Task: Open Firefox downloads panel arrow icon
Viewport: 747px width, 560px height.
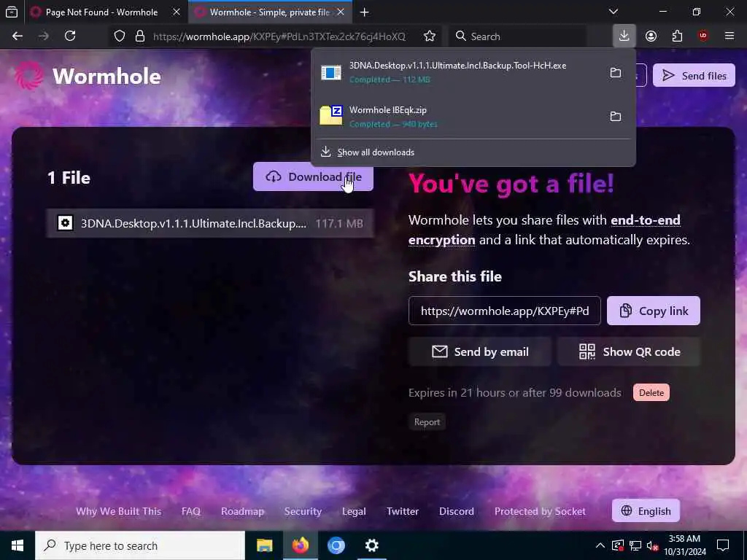Action: (x=624, y=36)
